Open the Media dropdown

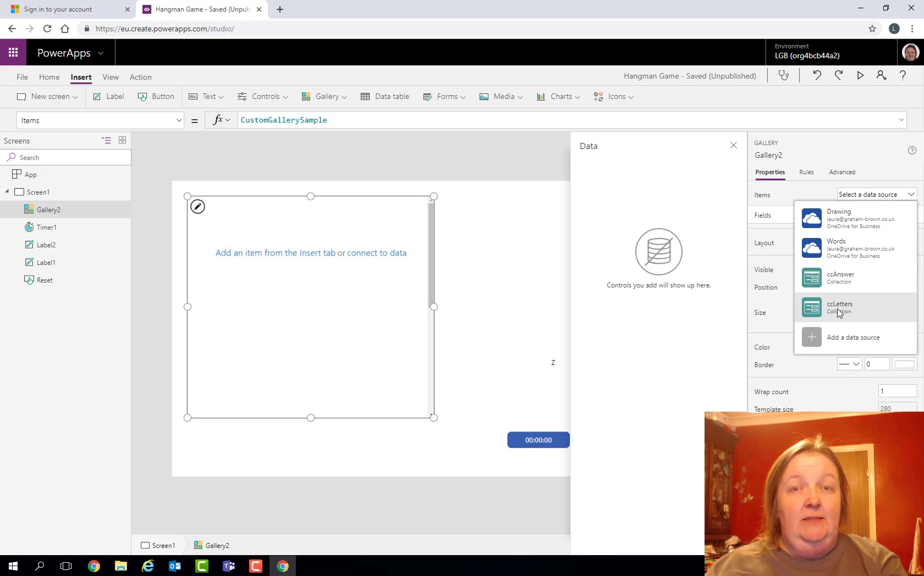tap(501, 96)
